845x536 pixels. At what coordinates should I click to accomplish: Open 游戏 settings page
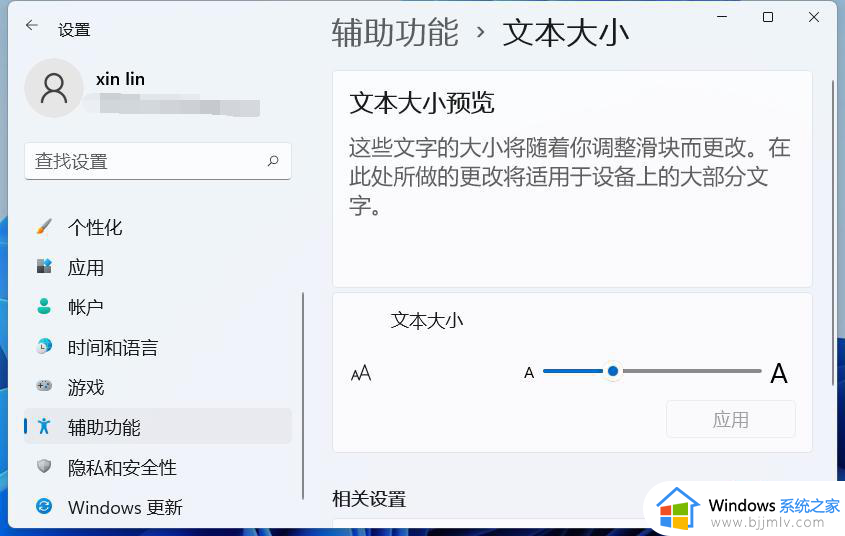[158, 387]
